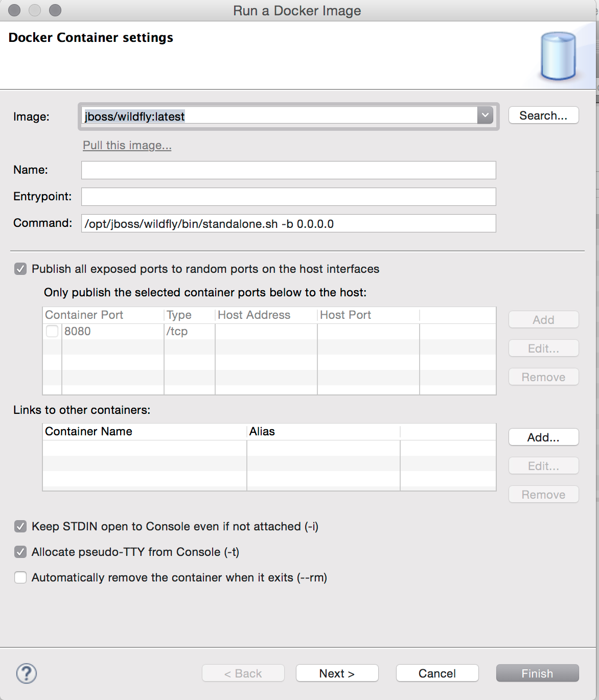The height and width of the screenshot is (700, 599).
Task: Click the Command field with standalone.sh
Action: pos(288,224)
